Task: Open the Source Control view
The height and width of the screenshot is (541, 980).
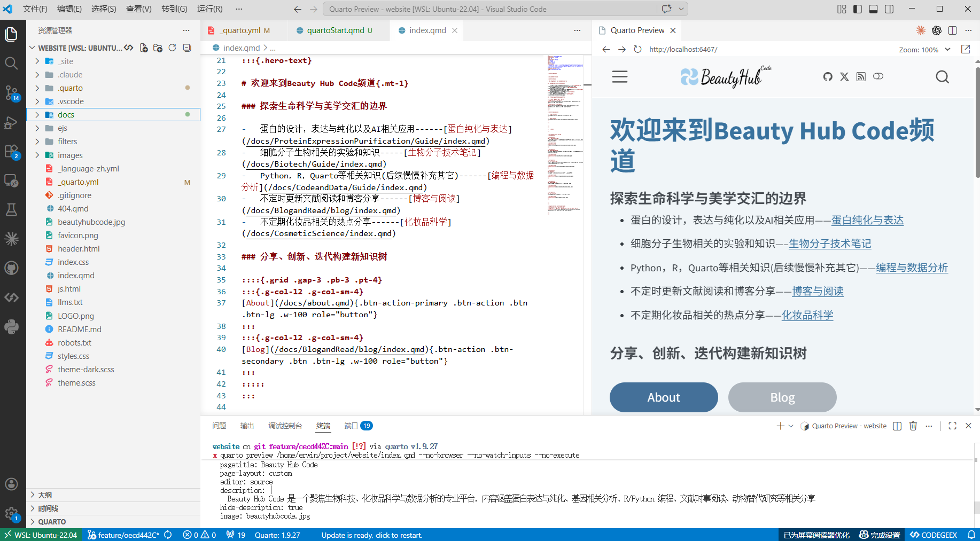Action: 11,92
